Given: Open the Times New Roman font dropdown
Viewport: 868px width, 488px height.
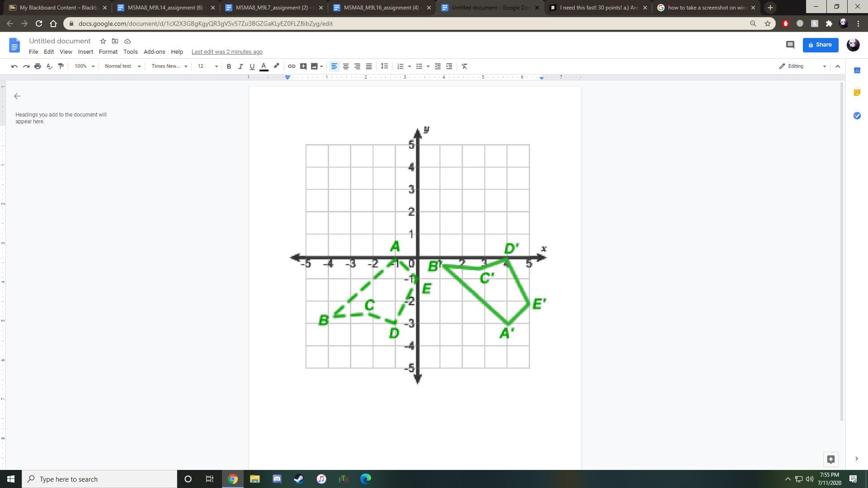Looking at the screenshot, I should click(x=169, y=66).
